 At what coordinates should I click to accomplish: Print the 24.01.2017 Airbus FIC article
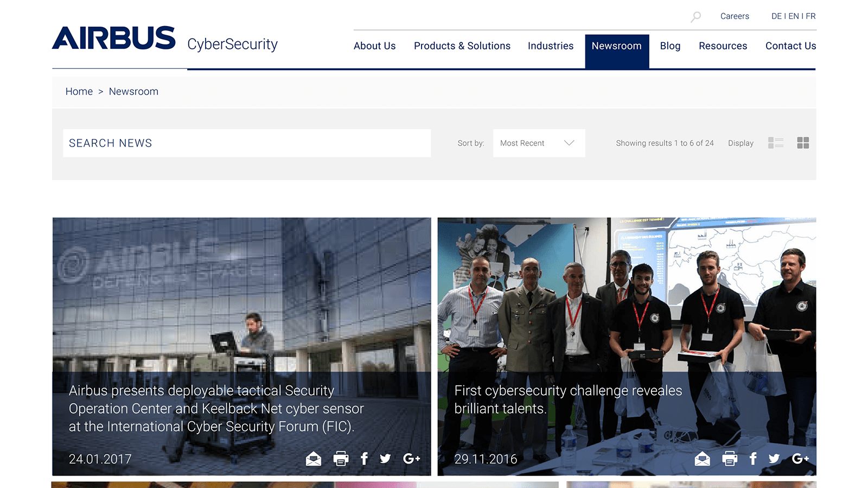[x=341, y=459]
